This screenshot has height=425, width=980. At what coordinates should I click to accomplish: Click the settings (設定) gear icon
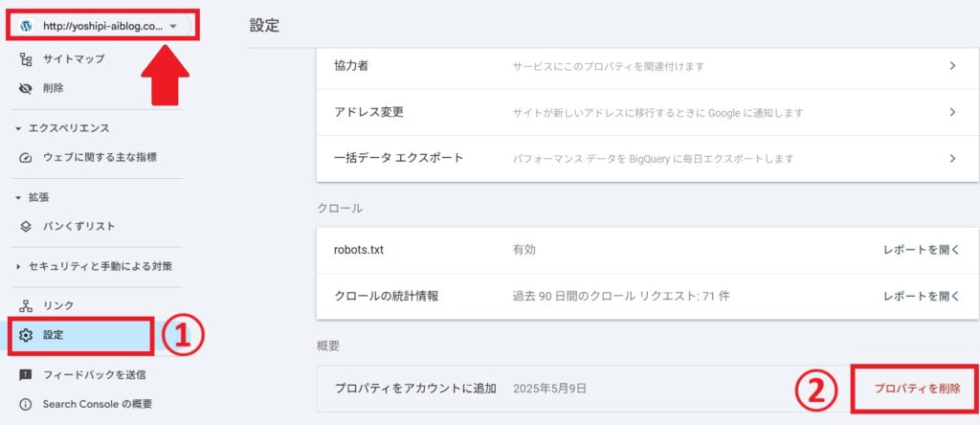[26, 335]
